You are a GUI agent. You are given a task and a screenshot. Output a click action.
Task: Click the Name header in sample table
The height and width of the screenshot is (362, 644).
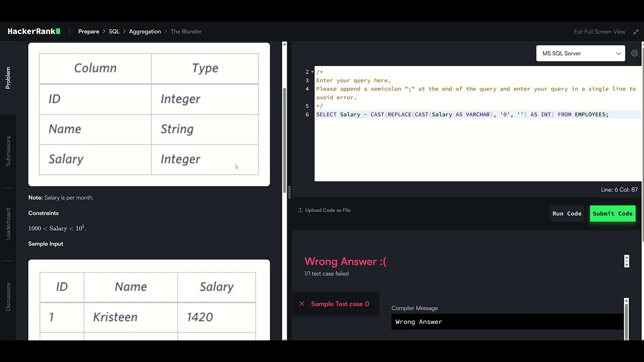pos(131,287)
